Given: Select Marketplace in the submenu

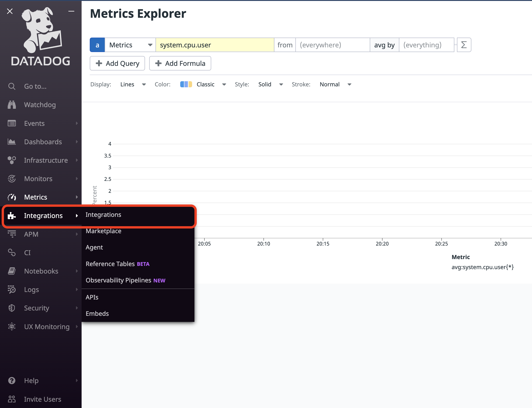Looking at the screenshot, I should pos(138,231).
